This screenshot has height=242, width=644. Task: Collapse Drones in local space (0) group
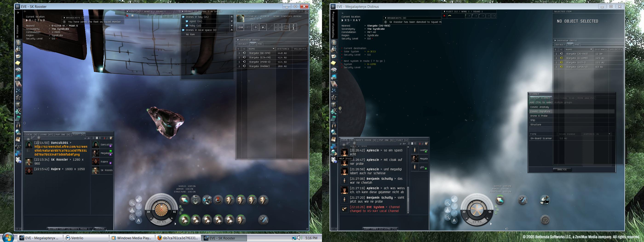point(232,30)
